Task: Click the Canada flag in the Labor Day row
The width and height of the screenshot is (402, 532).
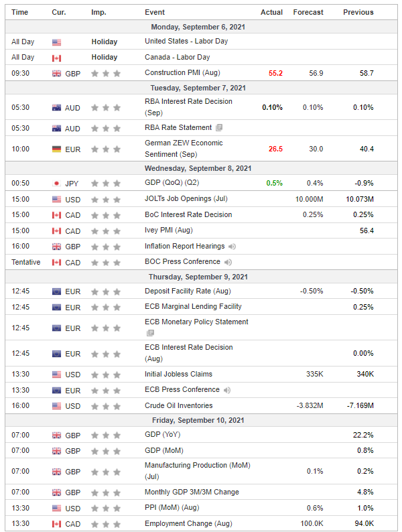Action: coord(57,58)
